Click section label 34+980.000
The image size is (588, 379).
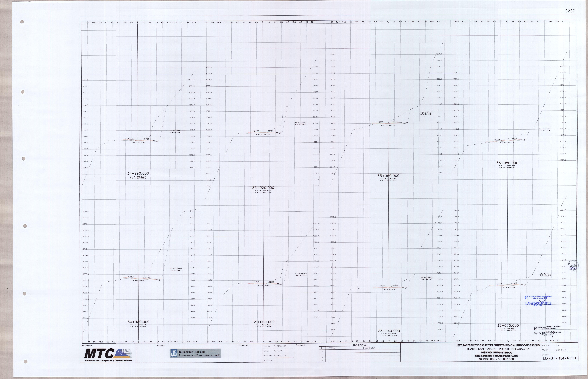pyautogui.click(x=138, y=322)
